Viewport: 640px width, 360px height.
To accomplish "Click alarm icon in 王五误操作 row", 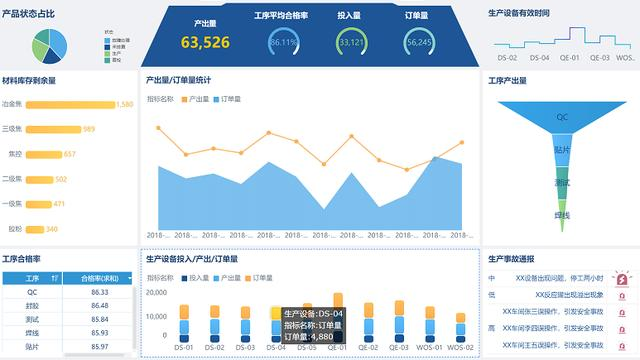I will [x=622, y=347].
